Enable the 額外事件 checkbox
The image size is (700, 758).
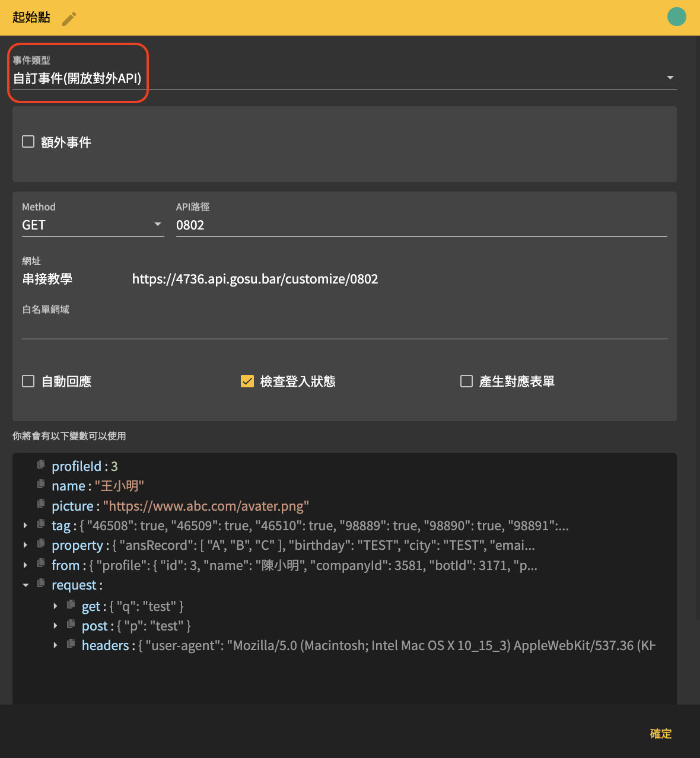tap(28, 142)
